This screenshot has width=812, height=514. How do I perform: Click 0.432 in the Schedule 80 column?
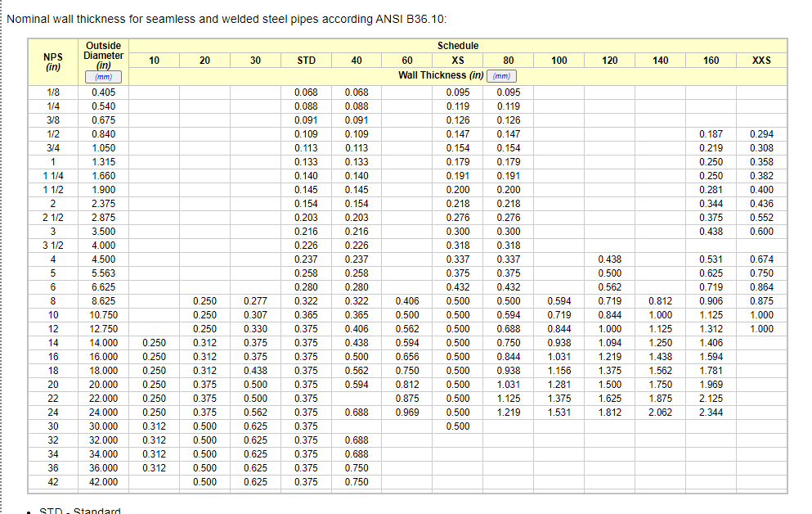click(x=509, y=287)
